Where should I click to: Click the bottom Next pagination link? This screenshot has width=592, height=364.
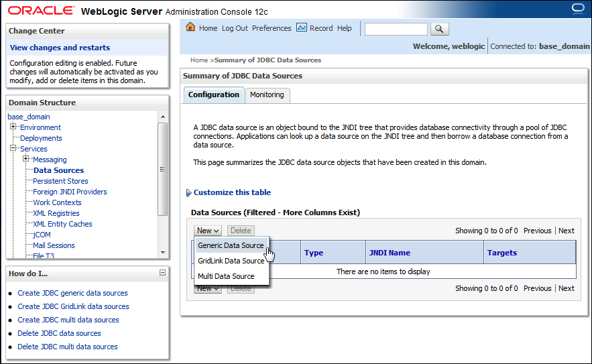pyautogui.click(x=567, y=288)
